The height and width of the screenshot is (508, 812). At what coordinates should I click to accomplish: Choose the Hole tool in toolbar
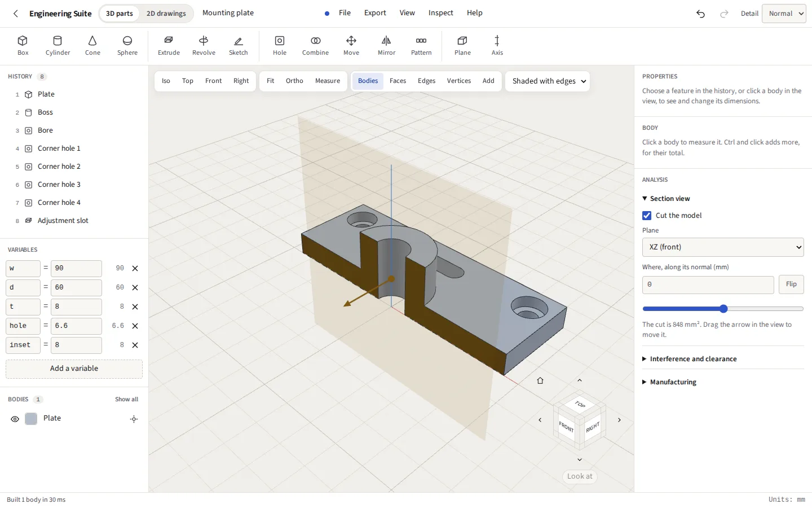click(280, 46)
